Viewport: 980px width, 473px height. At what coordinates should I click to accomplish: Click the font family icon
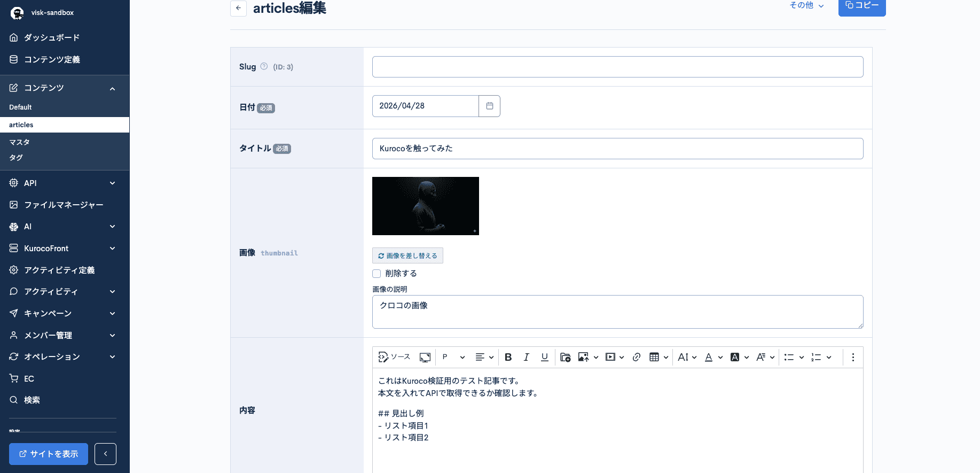(761, 357)
